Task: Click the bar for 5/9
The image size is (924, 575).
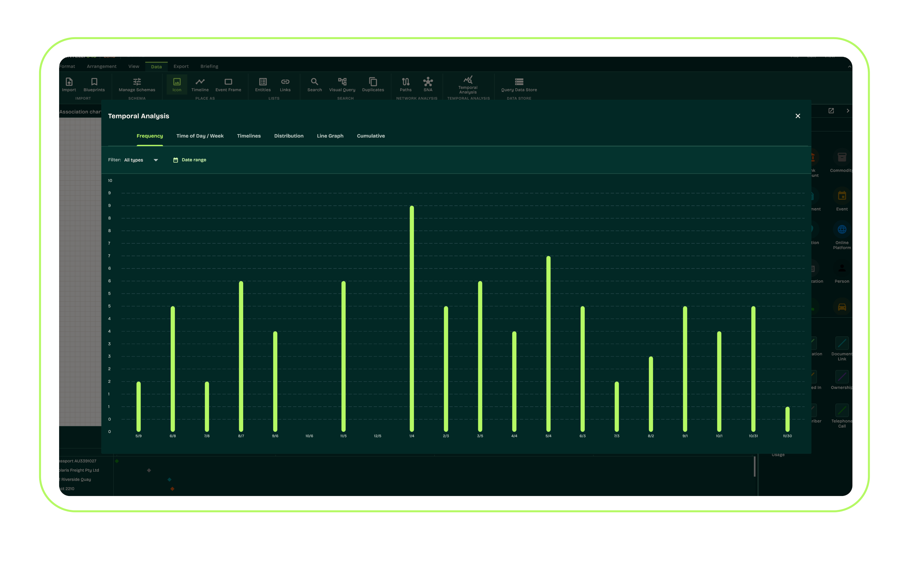Action: [x=139, y=407]
